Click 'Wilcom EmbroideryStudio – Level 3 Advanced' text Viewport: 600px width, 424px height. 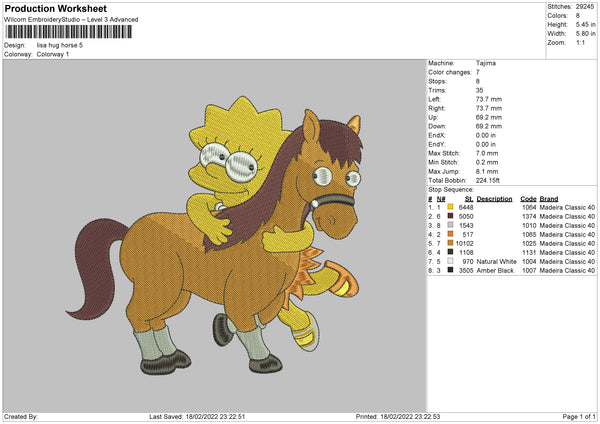(71, 20)
